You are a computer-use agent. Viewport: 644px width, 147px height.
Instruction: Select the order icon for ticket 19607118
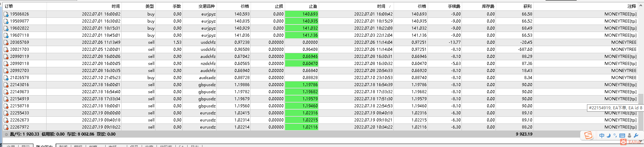6,35
